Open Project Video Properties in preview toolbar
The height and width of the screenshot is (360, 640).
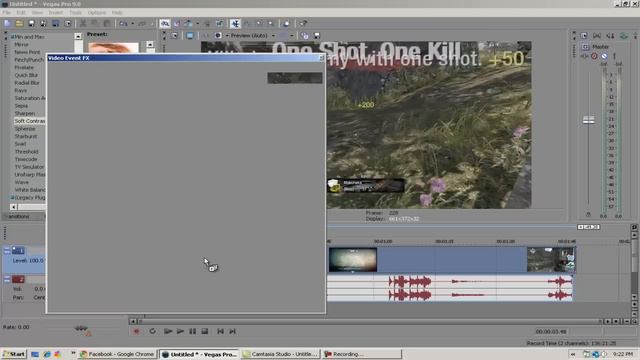[x=174, y=36]
